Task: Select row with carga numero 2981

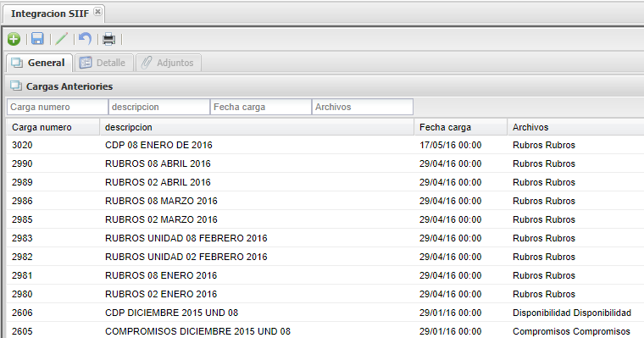Action: click(x=325, y=275)
